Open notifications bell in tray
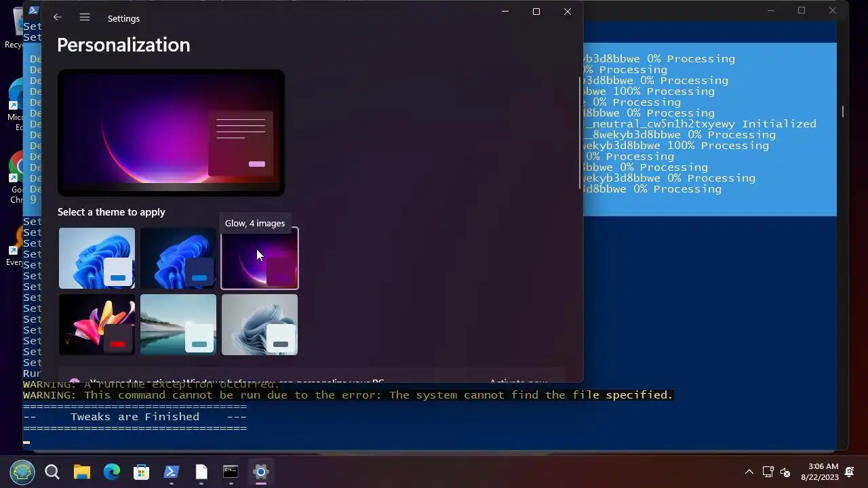This screenshot has width=868, height=488. tap(849, 472)
